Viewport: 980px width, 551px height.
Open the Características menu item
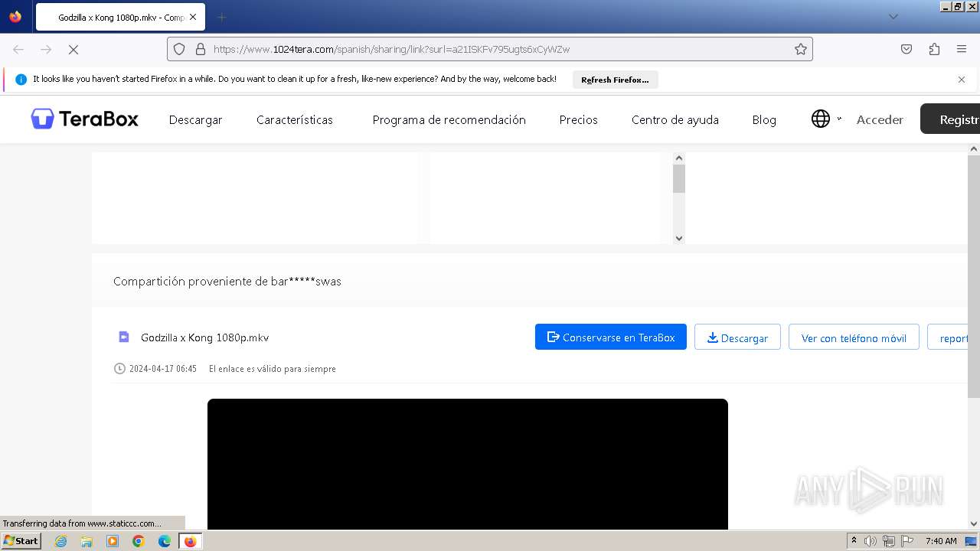[x=295, y=119]
